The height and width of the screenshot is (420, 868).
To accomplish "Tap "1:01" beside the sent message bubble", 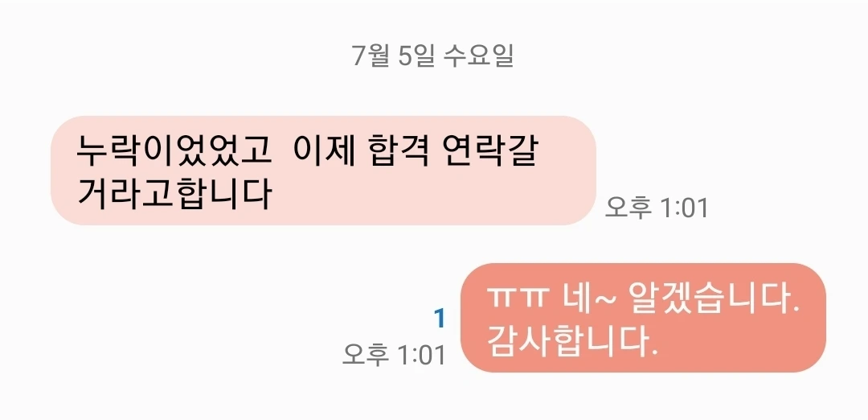I will pyautogui.click(x=422, y=355).
